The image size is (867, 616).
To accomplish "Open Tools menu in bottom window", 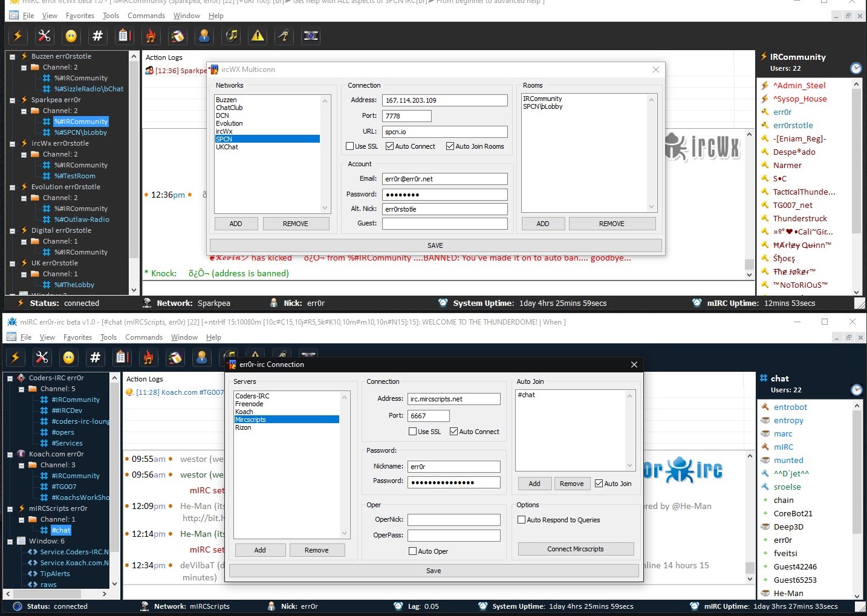I will [108, 337].
